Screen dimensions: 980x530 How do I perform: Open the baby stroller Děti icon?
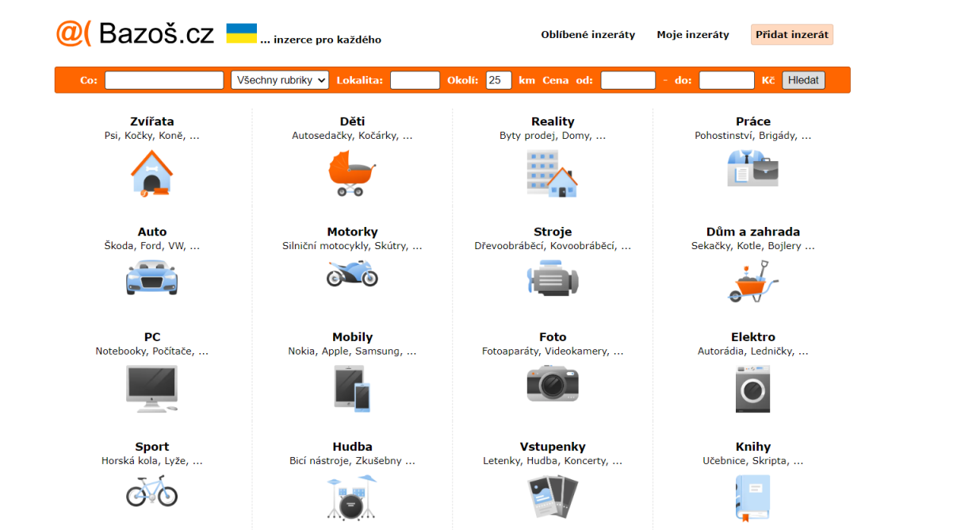(352, 173)
